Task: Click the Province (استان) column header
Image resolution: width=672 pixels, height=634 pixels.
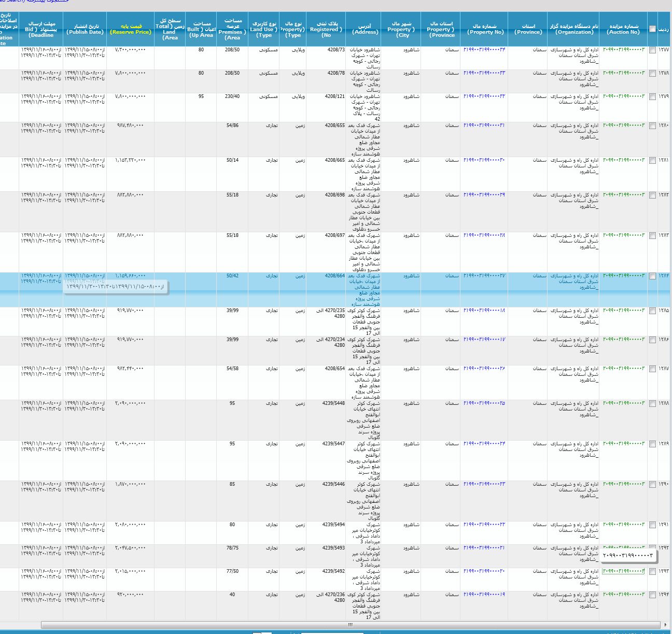Action: click(x=528, y=29)
